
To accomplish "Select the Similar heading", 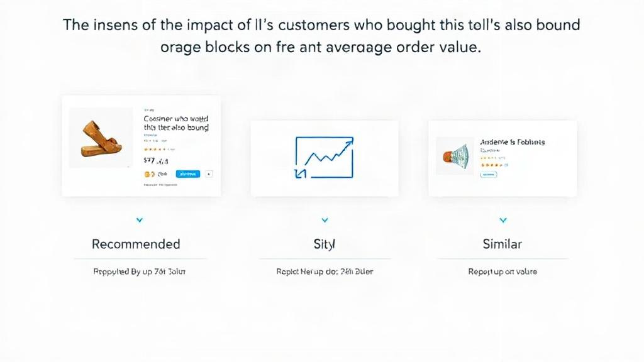I will click(x=502, y=244).
